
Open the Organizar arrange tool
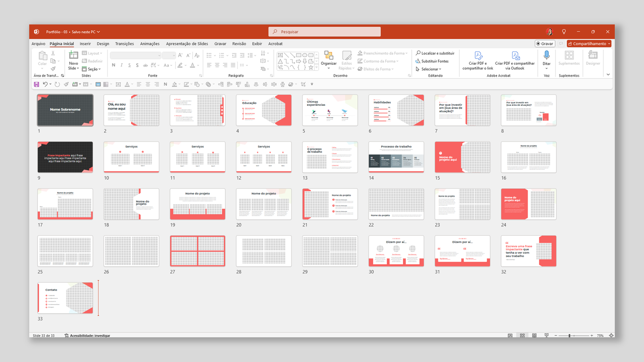tap(328, 58)
